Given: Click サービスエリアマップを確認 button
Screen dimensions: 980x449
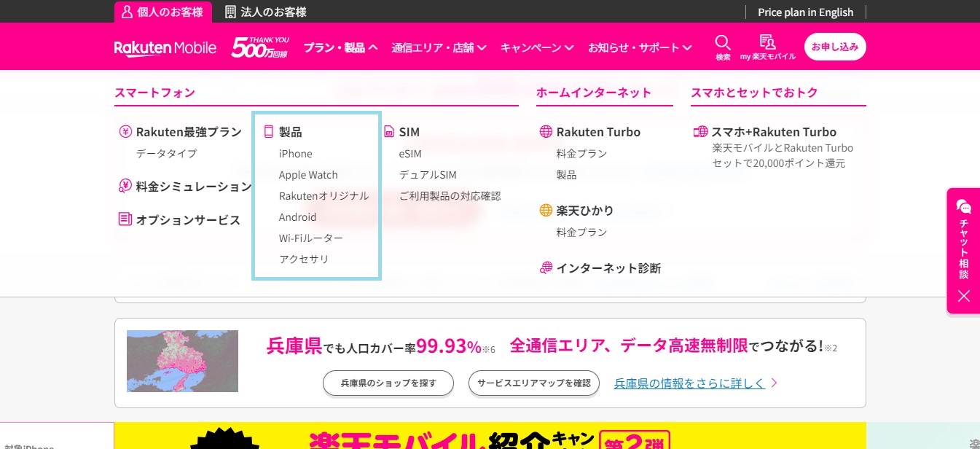Looking at the screenshot, I should click(534, 383).
